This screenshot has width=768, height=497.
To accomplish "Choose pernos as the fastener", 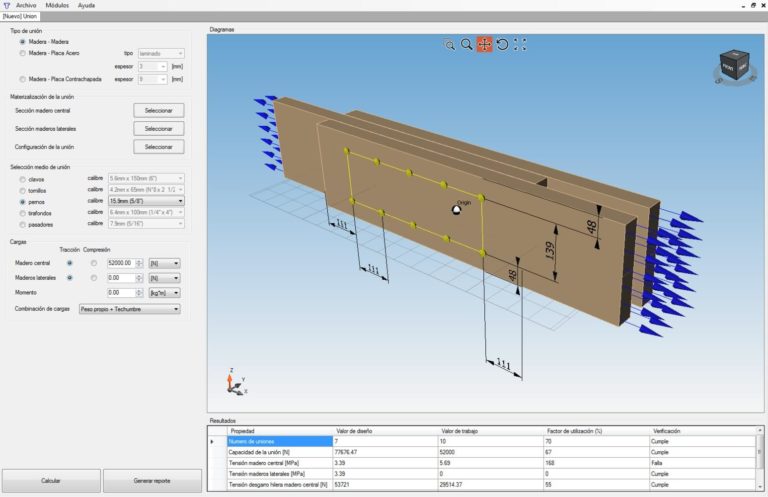I will pos(23,202).
